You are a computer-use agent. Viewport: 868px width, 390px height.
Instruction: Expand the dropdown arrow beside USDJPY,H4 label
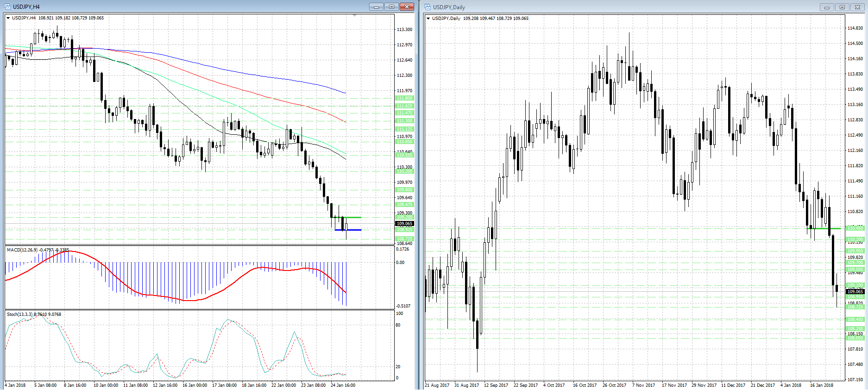point(8,18)
